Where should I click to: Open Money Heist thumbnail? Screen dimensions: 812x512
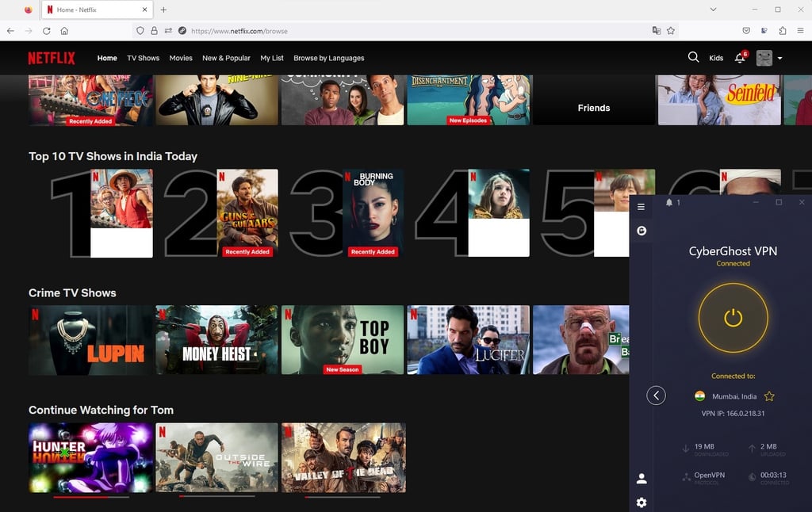[217, 339]
